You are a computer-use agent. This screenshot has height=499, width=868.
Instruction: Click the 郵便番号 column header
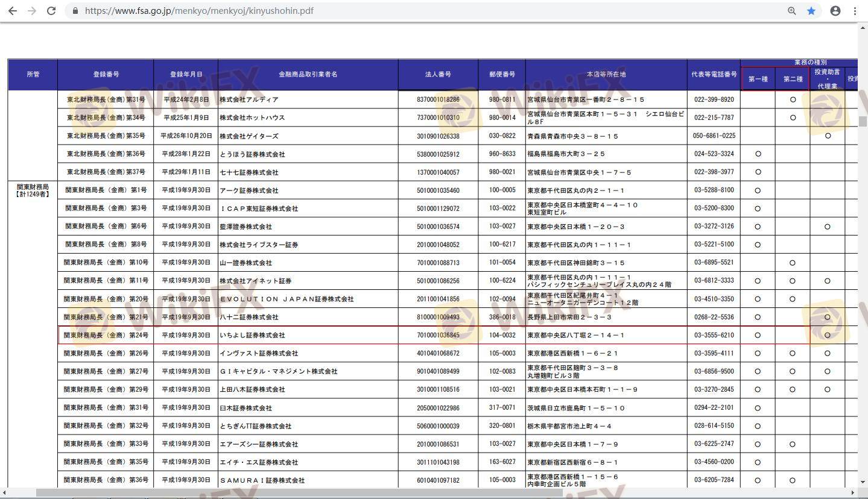pyautogui.click(x=502, y=75)
